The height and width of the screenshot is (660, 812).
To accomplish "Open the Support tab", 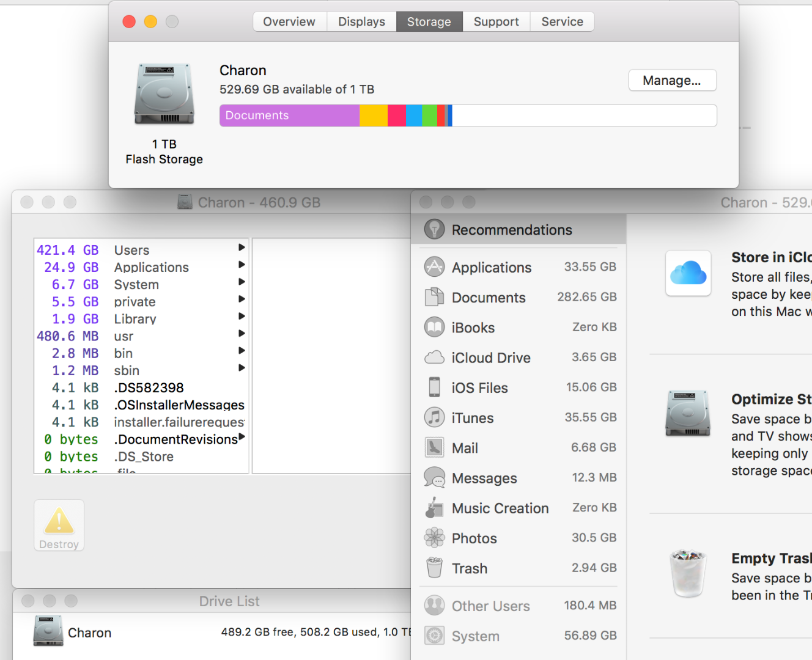I will coord(496,21).
